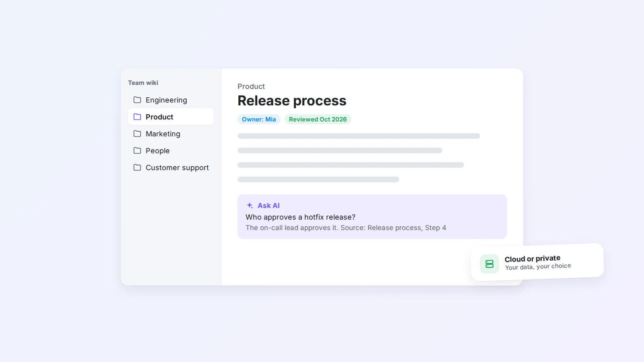The image size is (644, 362).
Task: Click the 'Your data, your choice' text
Action: pos(538,267)
